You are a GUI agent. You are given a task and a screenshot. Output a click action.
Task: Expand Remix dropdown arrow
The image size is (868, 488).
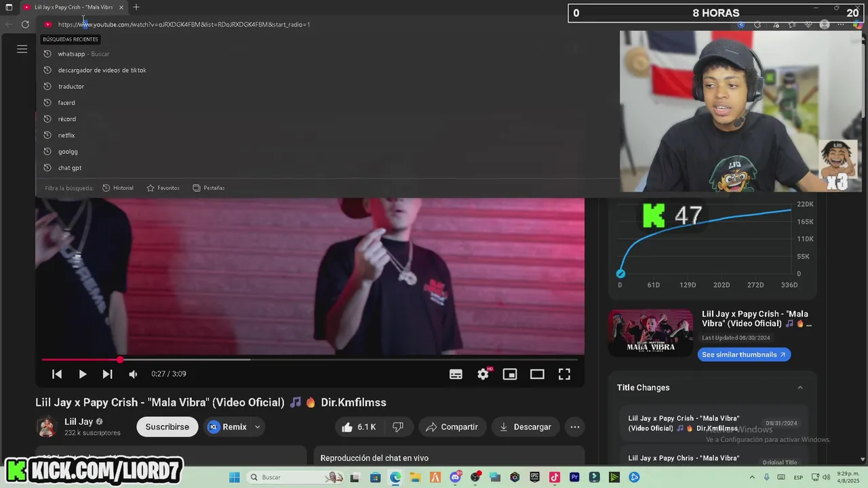(x=258, y=427)
